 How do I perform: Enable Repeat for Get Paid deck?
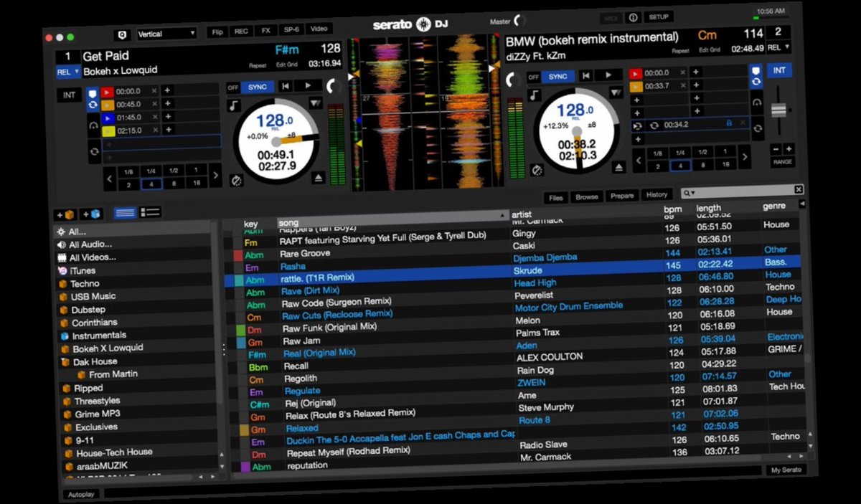click(x=258, y=65)
